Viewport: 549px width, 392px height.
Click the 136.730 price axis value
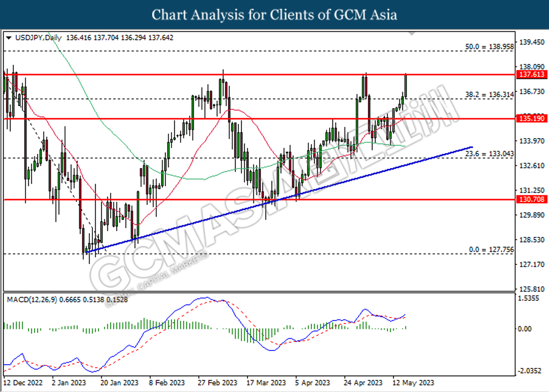tap(532, 92)
